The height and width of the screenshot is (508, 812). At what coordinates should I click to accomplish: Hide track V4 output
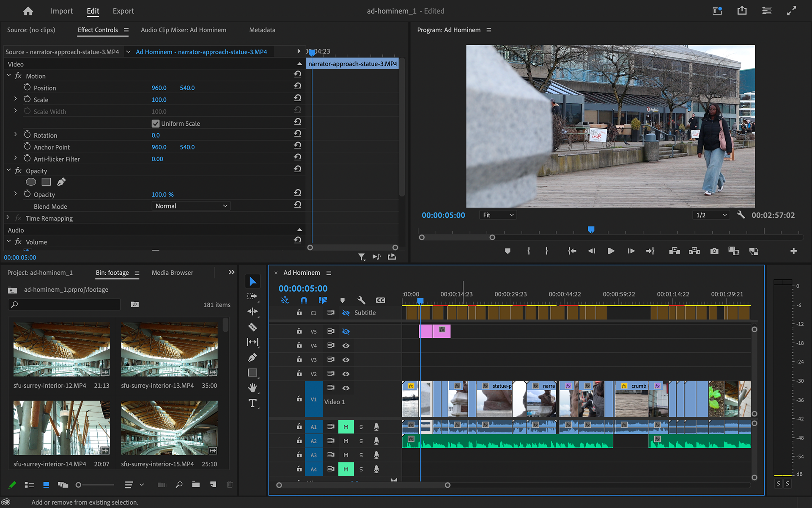(346, 345)
